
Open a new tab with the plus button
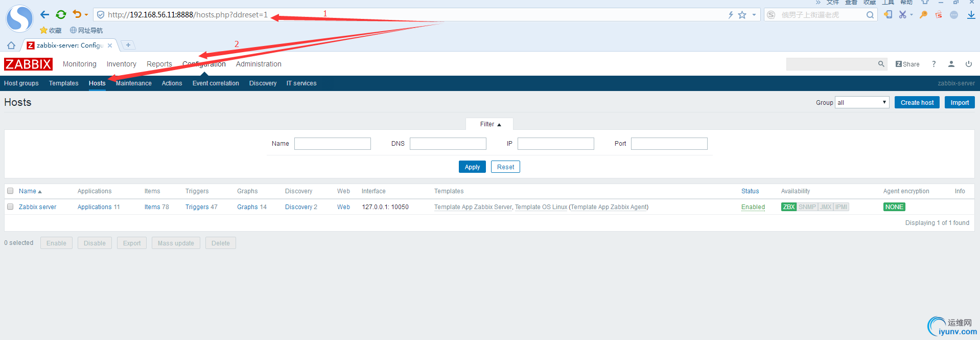click(x=128, y=45)
